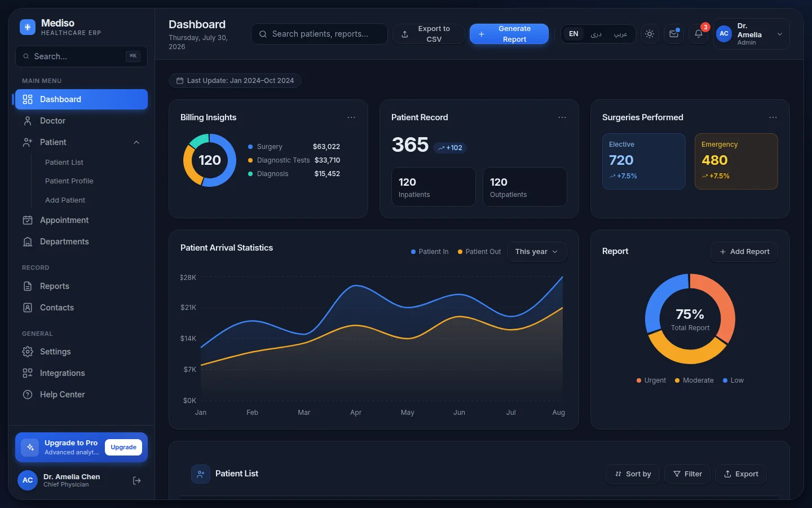
Task: Toggle Moderate legend item in Report
Action: click(694, 380)
